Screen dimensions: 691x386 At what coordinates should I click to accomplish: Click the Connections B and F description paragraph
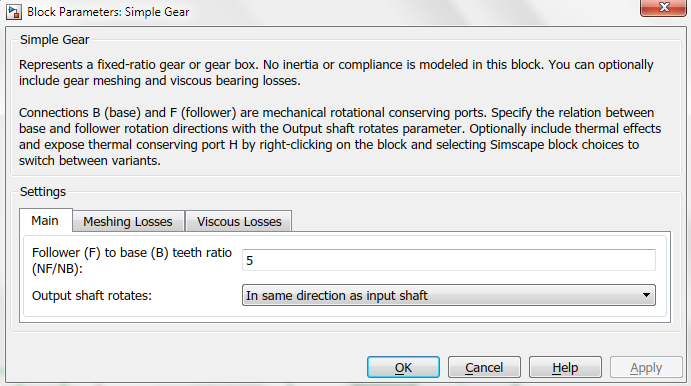point(340,137)
